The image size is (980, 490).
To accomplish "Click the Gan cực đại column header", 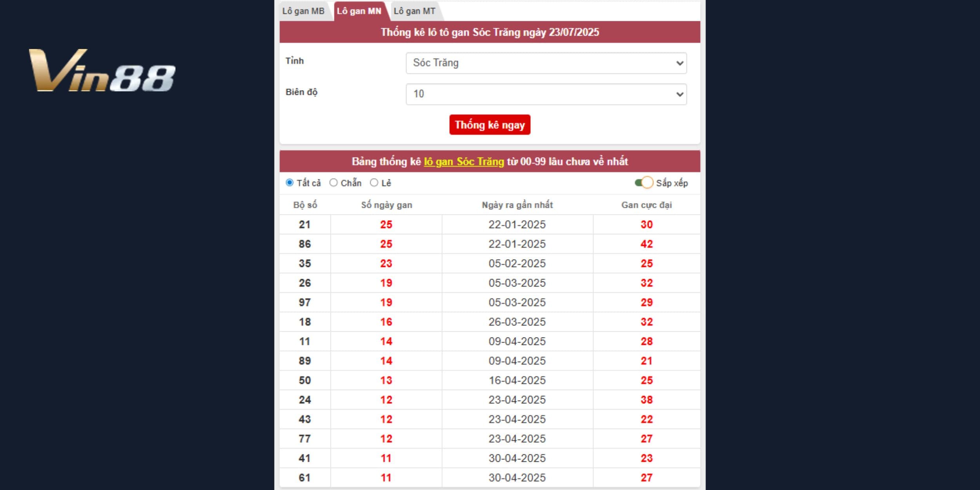I will (x=646, y=205).
